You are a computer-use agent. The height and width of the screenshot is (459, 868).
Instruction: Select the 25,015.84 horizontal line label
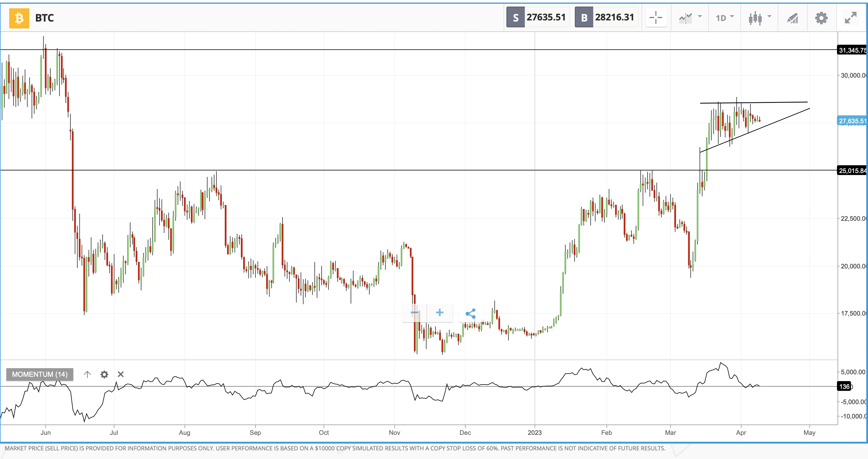point(852,170)
